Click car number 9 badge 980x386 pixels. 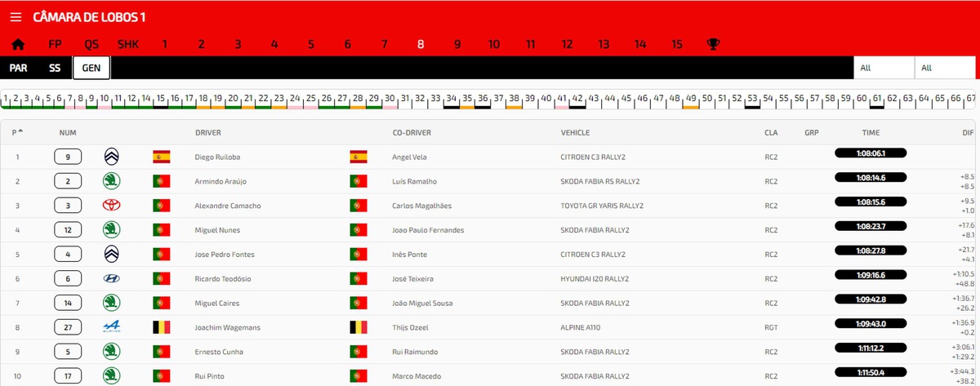point(68,157)
